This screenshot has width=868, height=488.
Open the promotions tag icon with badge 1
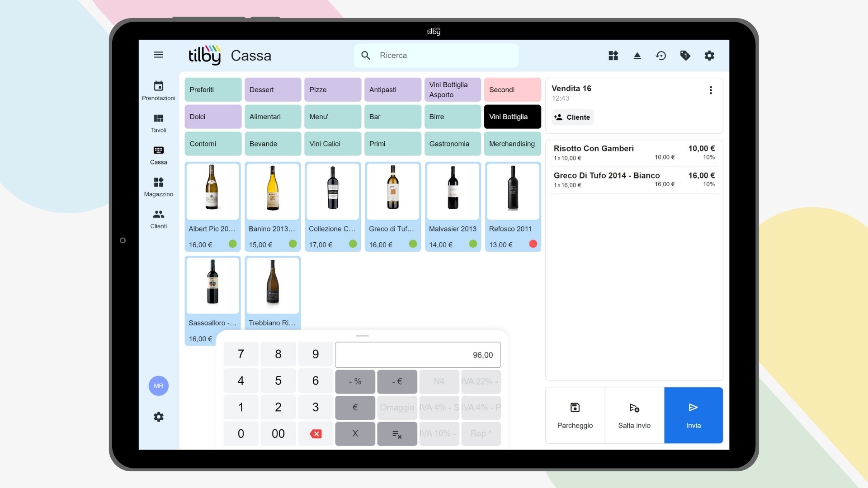685,55
